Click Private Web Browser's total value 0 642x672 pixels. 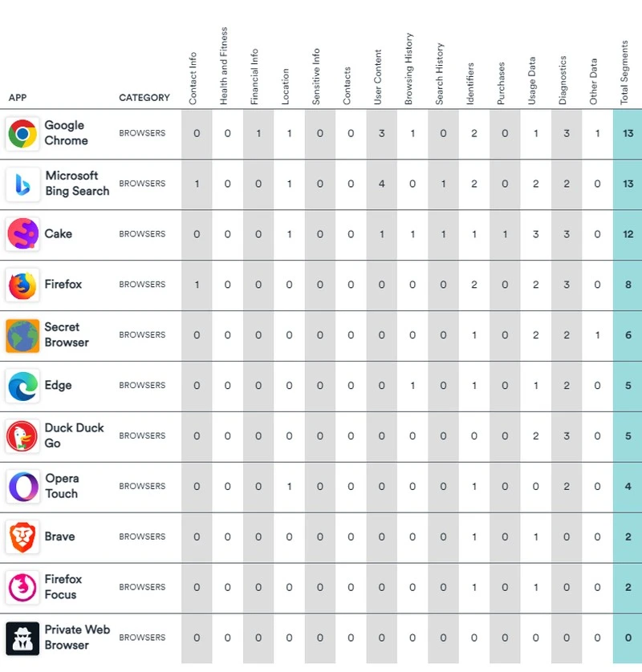pyautogui.click(x=628, y=638)
